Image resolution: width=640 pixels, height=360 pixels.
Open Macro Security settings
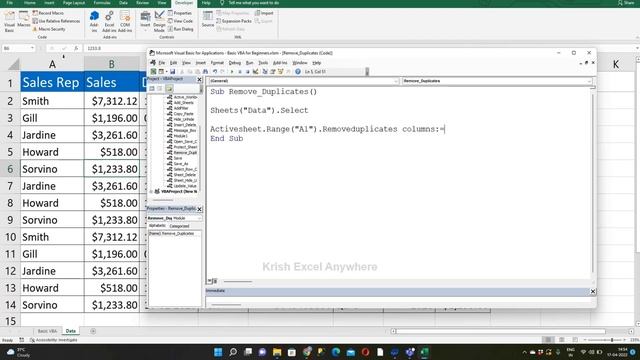pos(49,29)
